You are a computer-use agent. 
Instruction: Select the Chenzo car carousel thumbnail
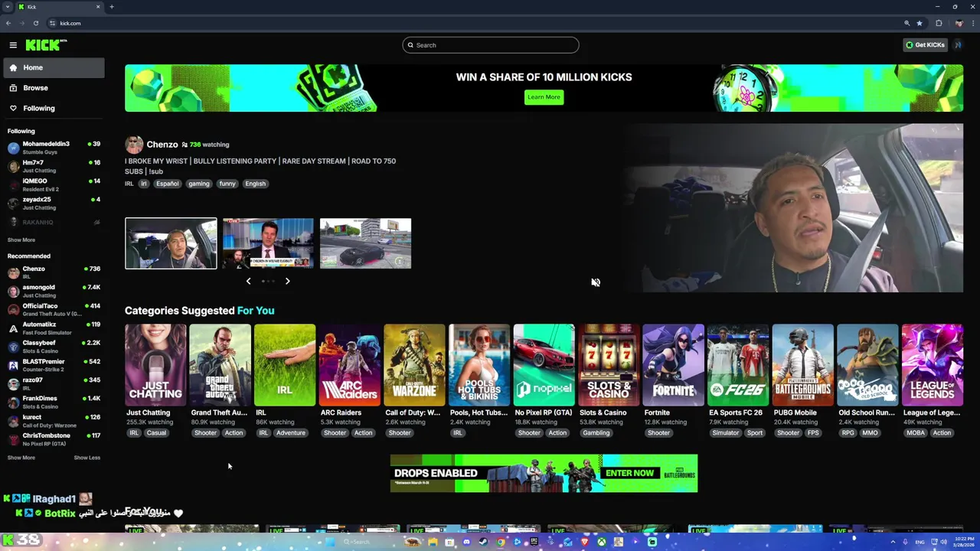171,243
